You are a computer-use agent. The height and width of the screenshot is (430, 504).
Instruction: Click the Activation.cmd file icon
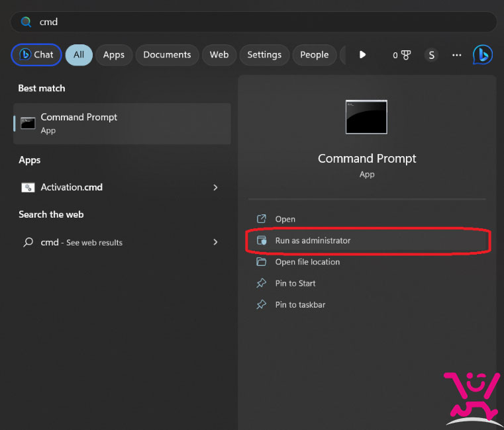(x=28, y=187)
